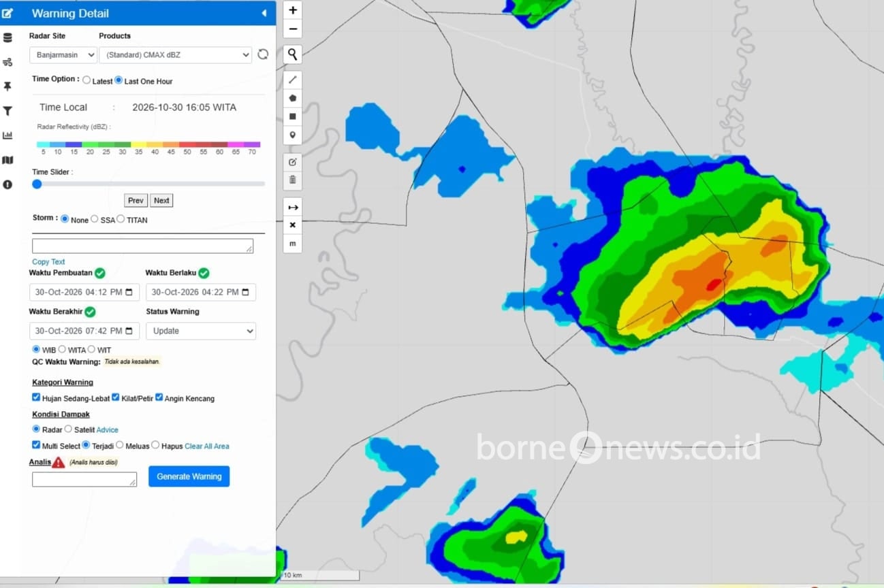Open the chart sidebar icon
The width and height of the screenshot is (884, 588).
tap(7, 135)
